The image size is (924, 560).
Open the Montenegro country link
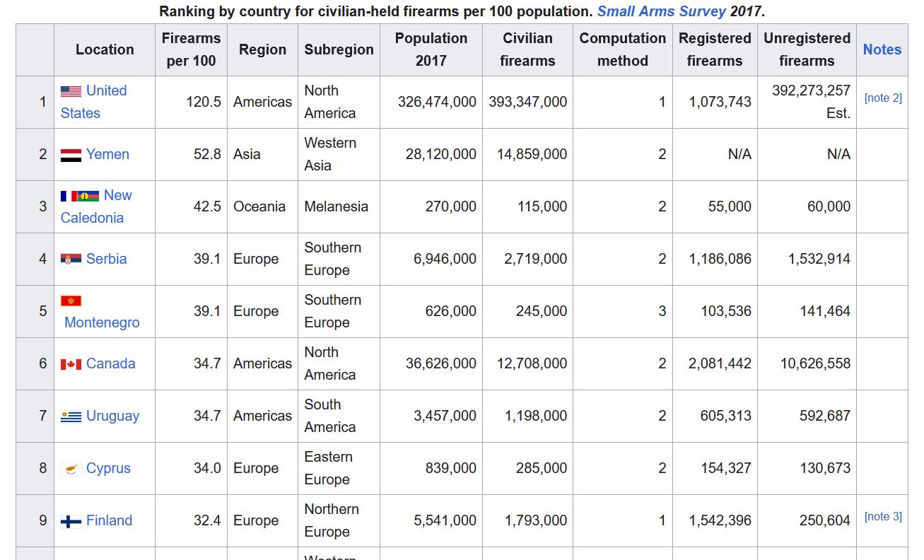pos(102,322)
